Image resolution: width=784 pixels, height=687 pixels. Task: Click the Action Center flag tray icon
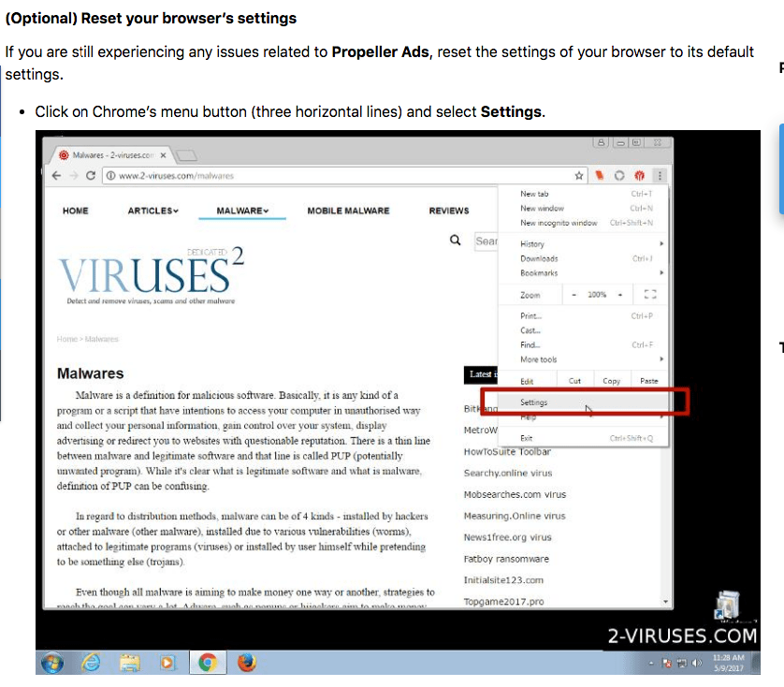pyautogui.click(x=666, y=664)
